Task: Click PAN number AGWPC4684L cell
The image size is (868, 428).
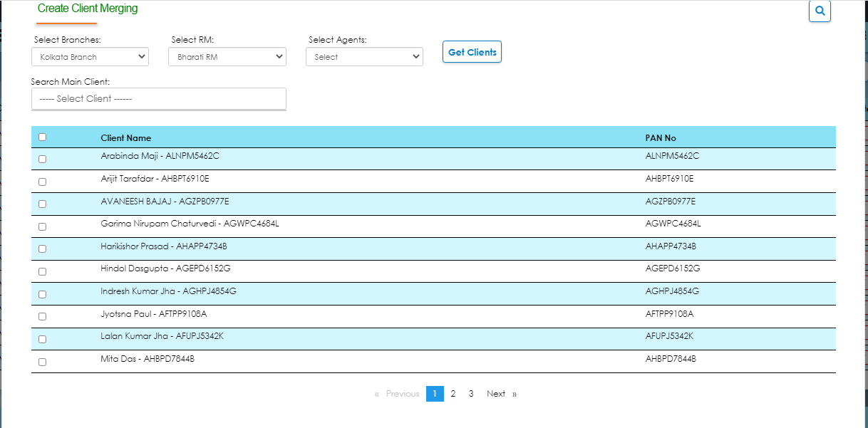Action: click(673, 224)
